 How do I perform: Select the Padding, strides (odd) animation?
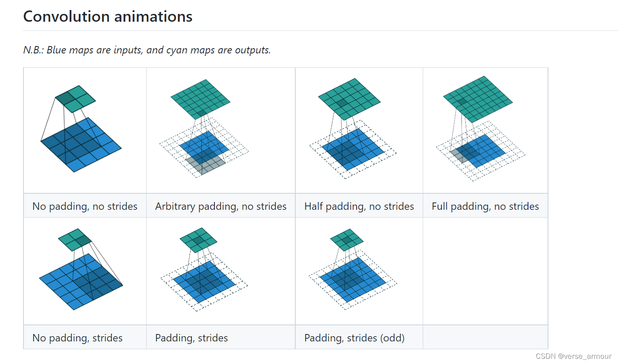click(x=353, y=269)
